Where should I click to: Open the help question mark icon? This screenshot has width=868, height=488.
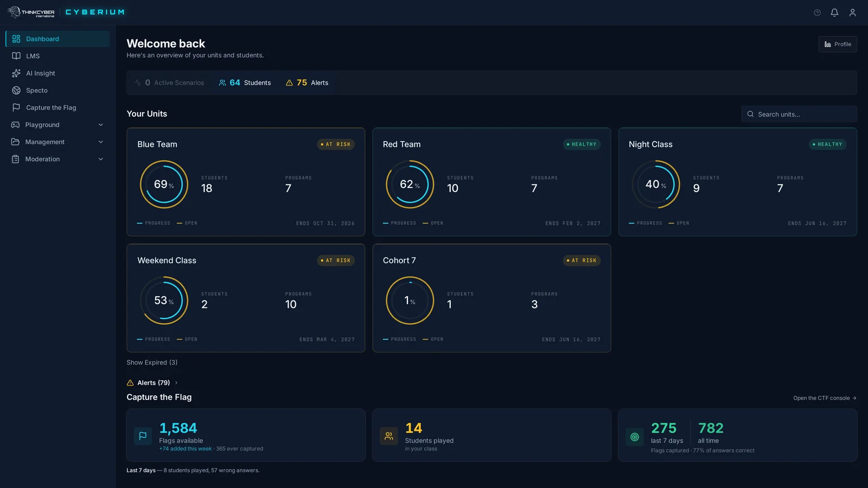tap(817, 12)
